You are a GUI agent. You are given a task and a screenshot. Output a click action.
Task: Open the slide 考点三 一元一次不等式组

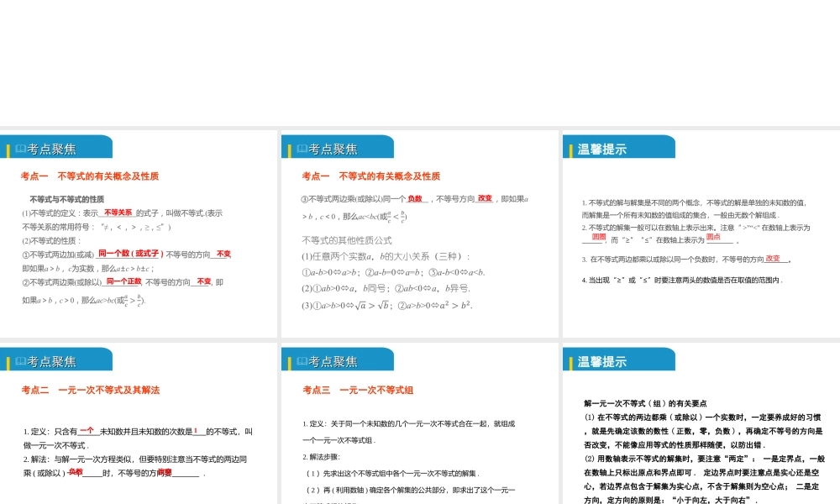pyautogui.click(x=419, y=423)
